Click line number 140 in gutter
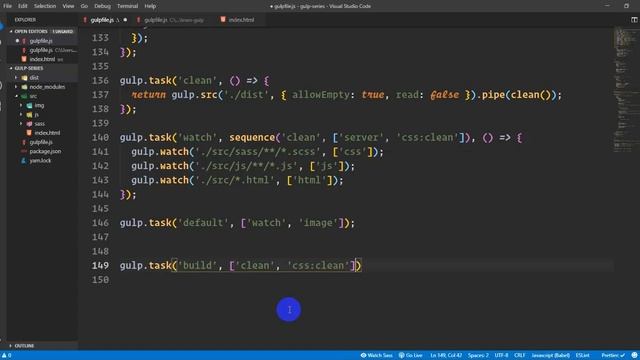 point(100,138)
